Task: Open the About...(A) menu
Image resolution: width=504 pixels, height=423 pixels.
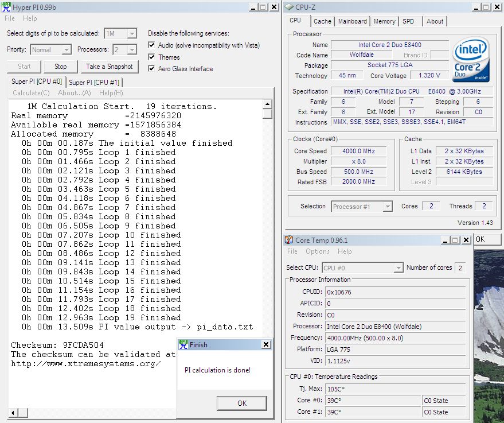Action: click(74, 93)
